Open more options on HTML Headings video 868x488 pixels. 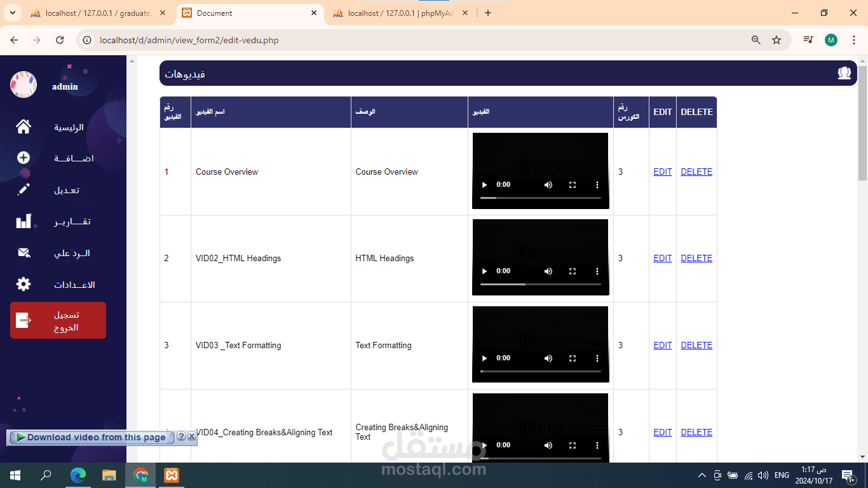(597, 271)
